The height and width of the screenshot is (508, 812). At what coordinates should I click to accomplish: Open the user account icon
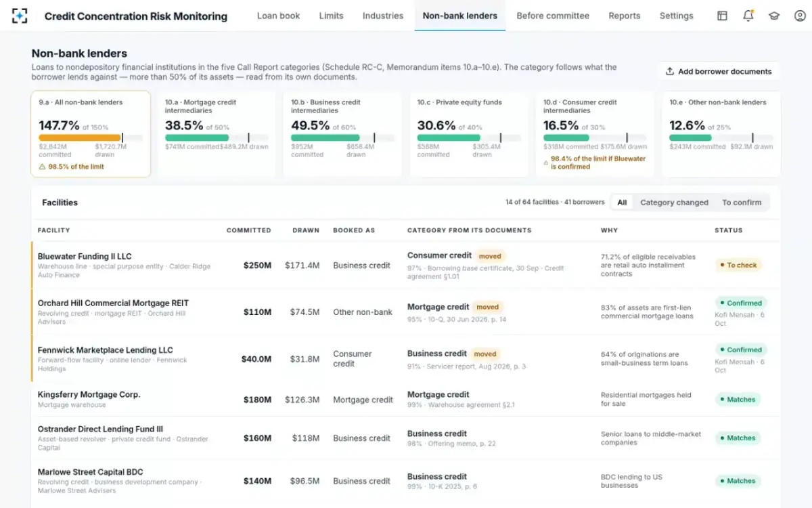[800, 16]
